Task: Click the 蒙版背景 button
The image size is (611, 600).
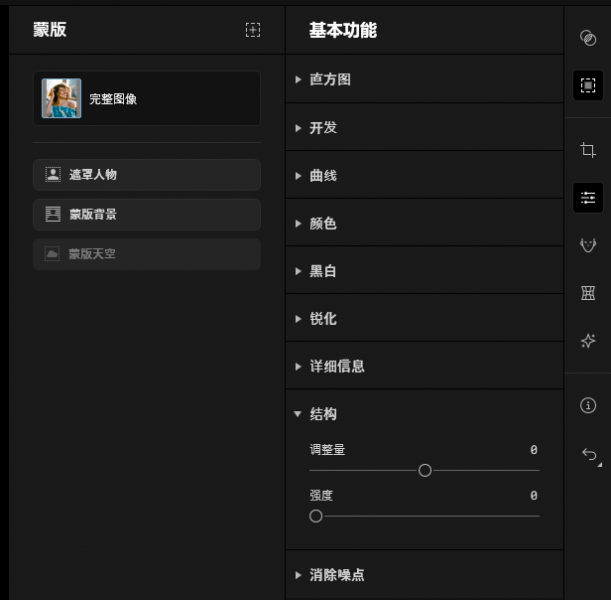Action: (x=147, y=214)
